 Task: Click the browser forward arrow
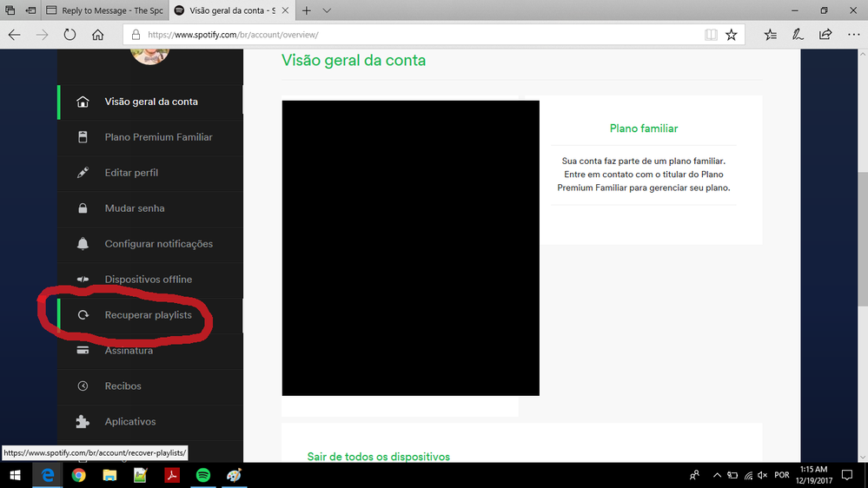click(42, 35)
